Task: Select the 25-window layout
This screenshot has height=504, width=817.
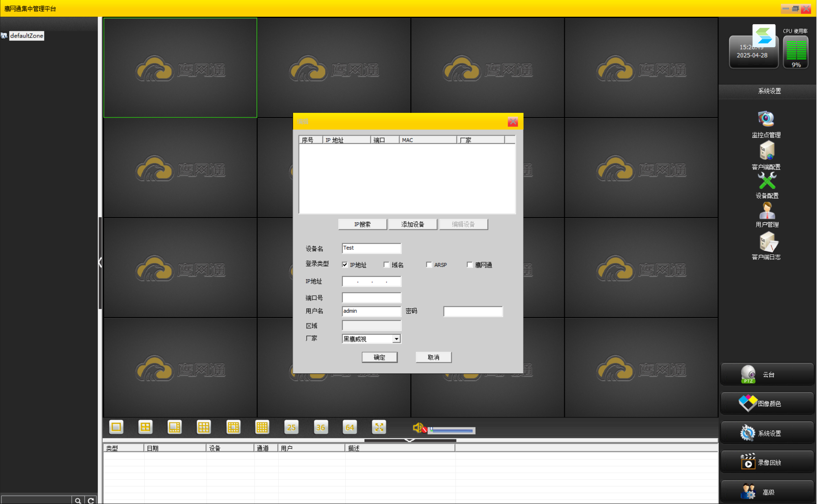Action: coord(292,427)
